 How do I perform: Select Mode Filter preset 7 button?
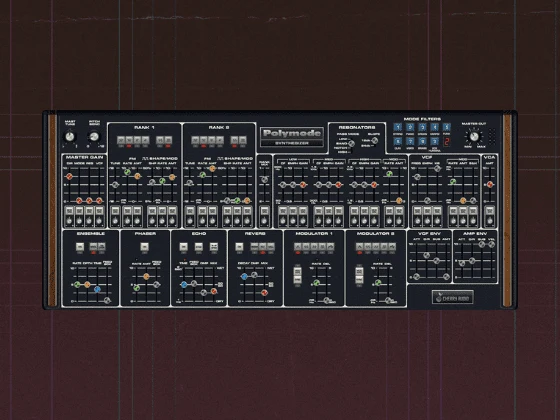410,141
